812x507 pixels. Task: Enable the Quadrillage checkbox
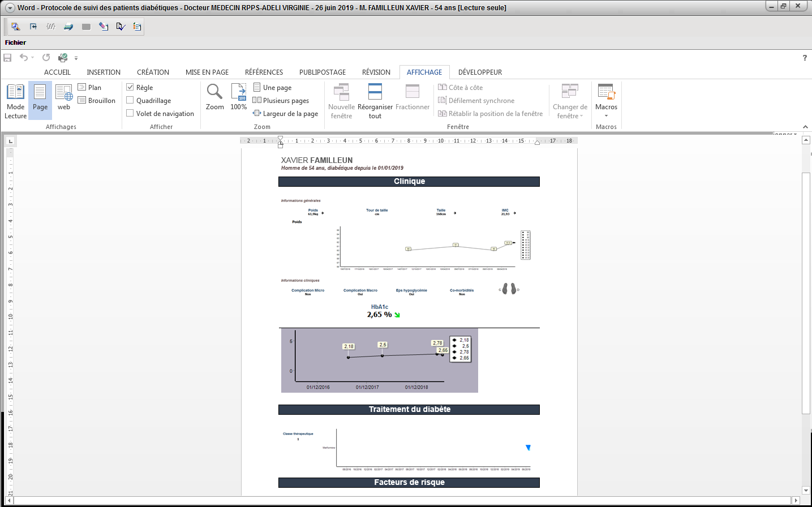(130, 100)
